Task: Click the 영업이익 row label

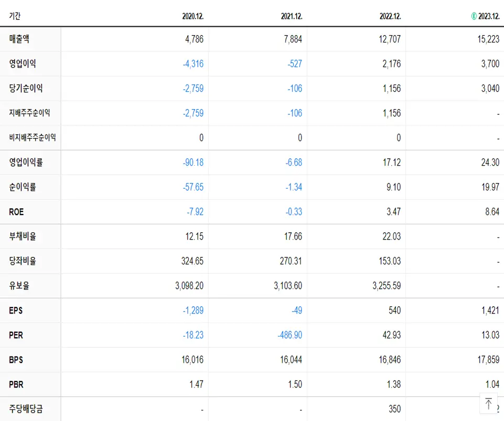Action: (x=23, y=63)
